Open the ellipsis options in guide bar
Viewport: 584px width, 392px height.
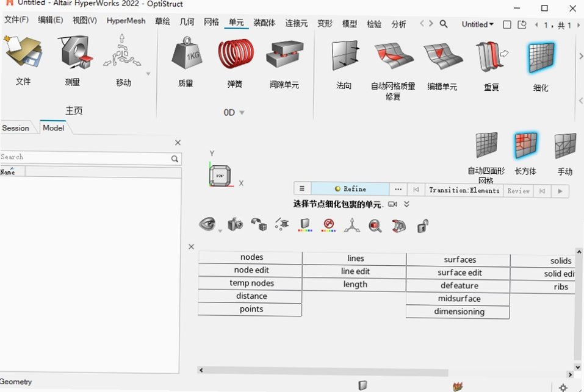(398, 190)
